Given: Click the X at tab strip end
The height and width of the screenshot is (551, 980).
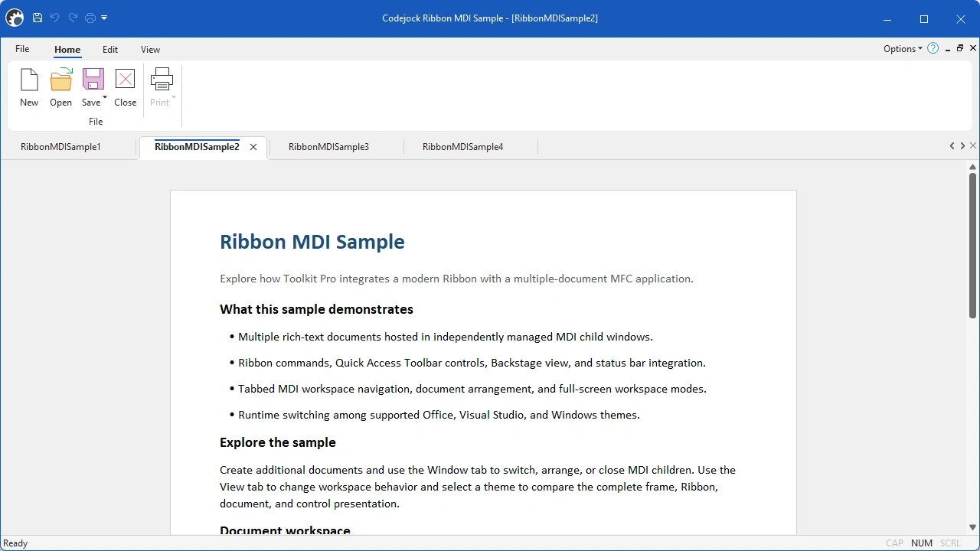Looking at the screenshot, I should coord(973,145).
